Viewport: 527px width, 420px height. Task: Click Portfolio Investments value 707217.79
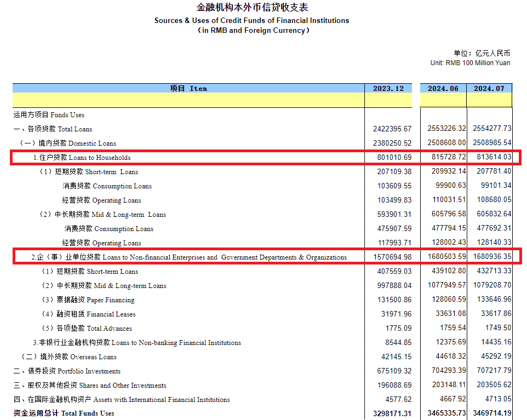[494, 370]
